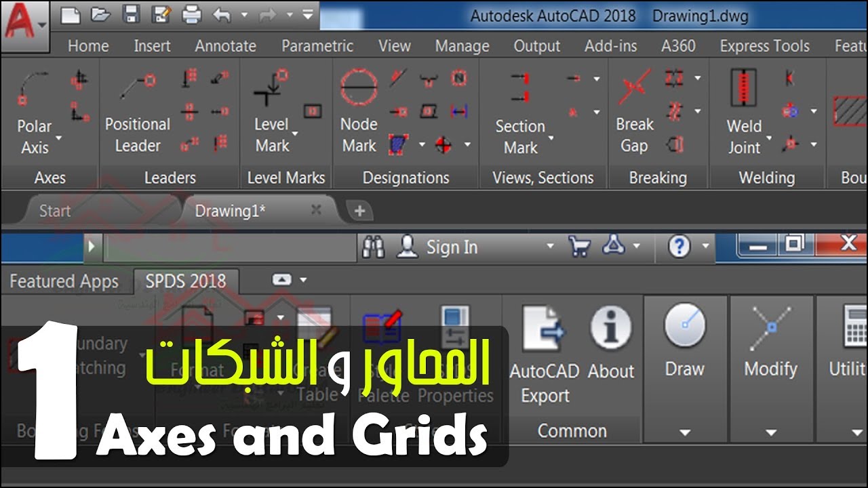This screenshot has height=488, width=868.
Task: Expand the Polar Axis dropdown arrow
Action: [59, 138]
